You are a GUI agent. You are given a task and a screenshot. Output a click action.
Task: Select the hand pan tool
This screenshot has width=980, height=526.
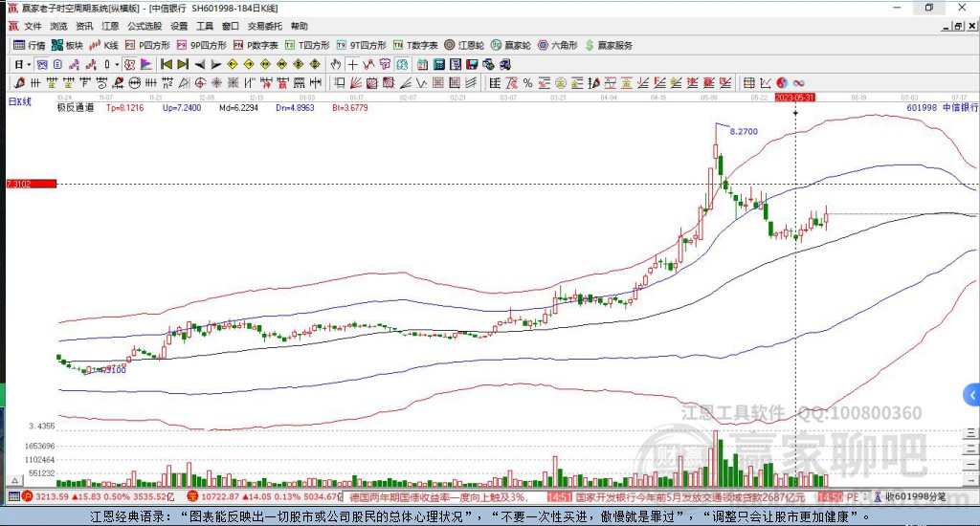coord(336,64)
